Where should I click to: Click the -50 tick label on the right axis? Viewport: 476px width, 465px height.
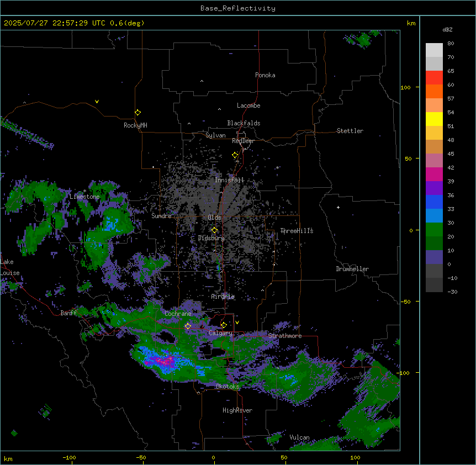(405, 302)
